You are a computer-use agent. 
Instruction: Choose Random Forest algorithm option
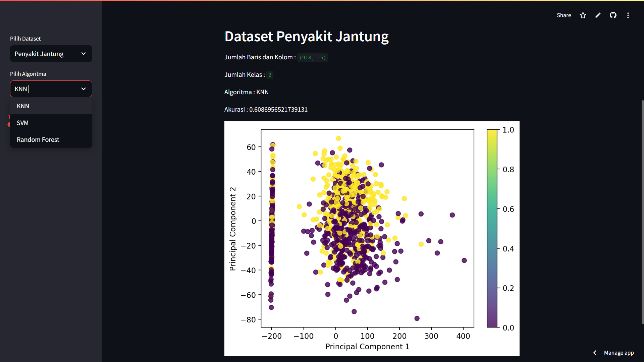tap(51, 139)
